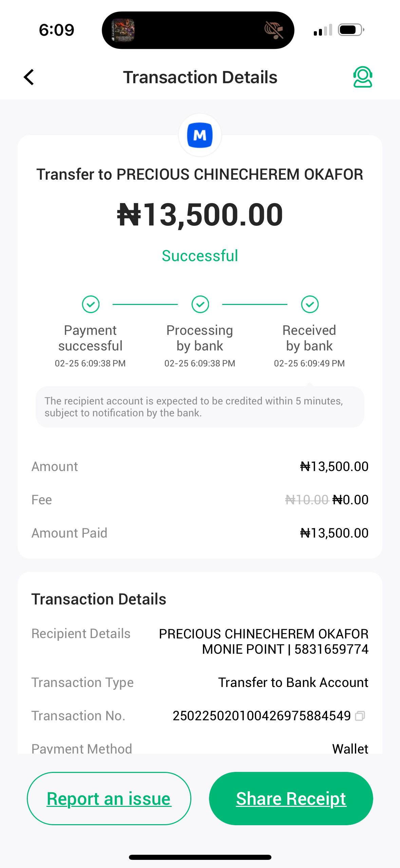Tap the credited within 5 minutes notice
The image size is (400, 868).
[x=200, y=407]
